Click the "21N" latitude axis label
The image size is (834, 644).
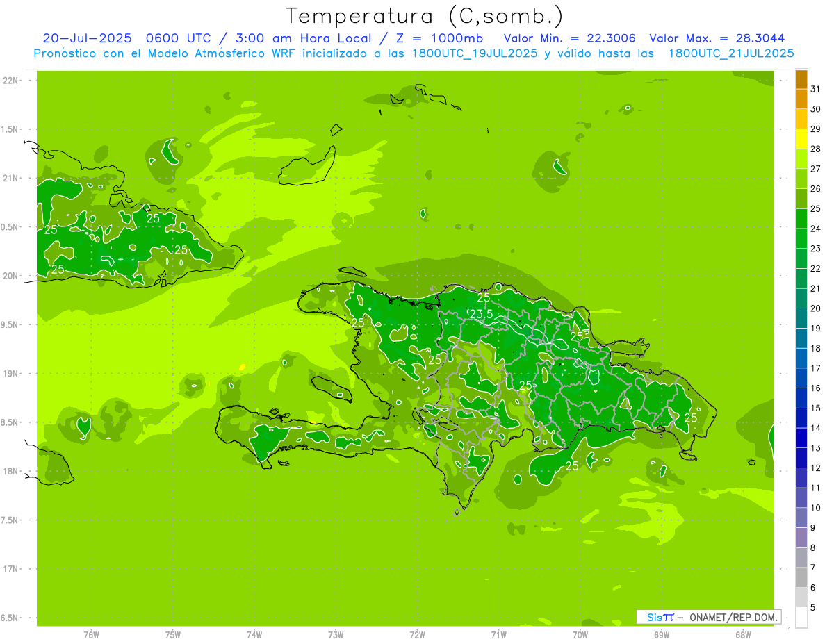click(11, 179)
